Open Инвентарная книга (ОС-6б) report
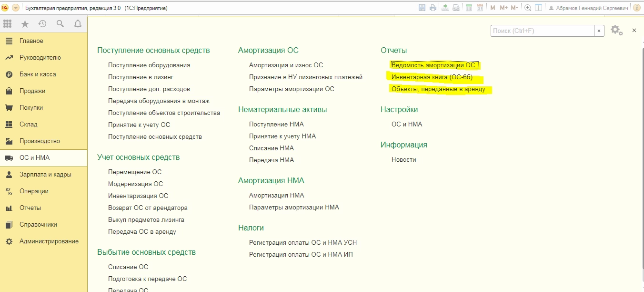The height and width of the screenshot is (292, 644). (432, 77)
